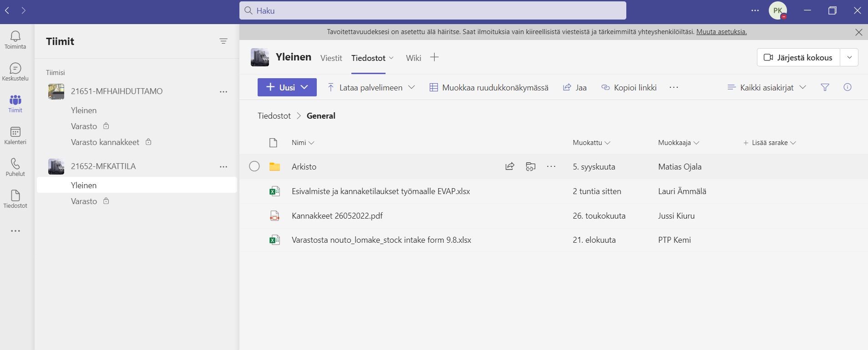
Task: Open Varastosta nouto_lomake_stock intake form 9.8.xlsx
Action: point(381,240)
